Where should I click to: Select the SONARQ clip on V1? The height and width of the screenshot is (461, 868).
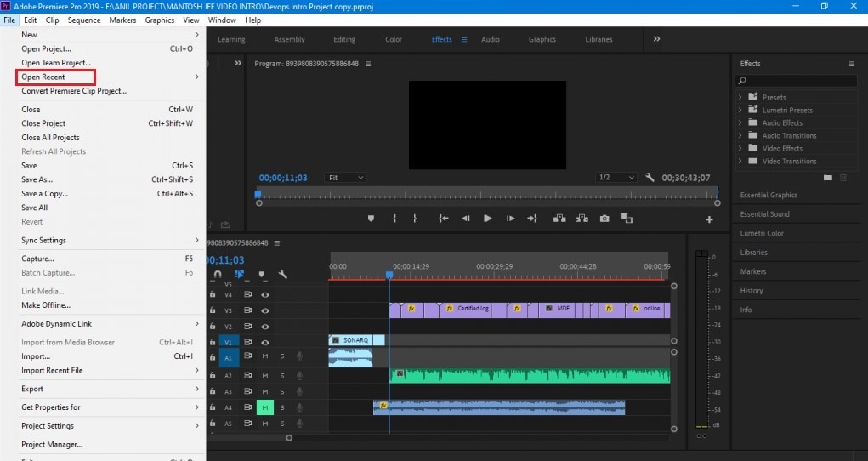tap(356, 340)
